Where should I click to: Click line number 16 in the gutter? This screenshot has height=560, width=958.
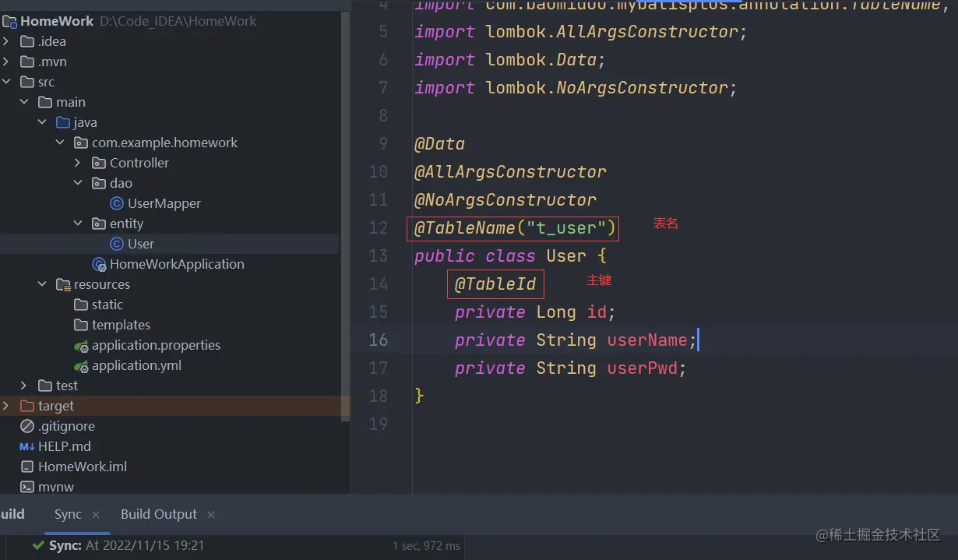[x=379, y=340]
